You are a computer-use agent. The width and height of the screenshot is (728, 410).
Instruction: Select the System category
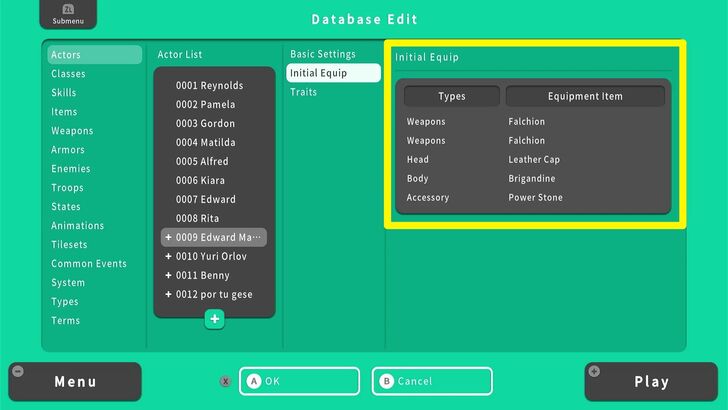point(68,283)
